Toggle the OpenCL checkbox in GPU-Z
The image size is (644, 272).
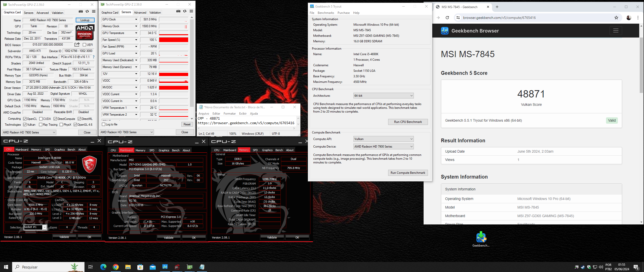click(25, 119)
